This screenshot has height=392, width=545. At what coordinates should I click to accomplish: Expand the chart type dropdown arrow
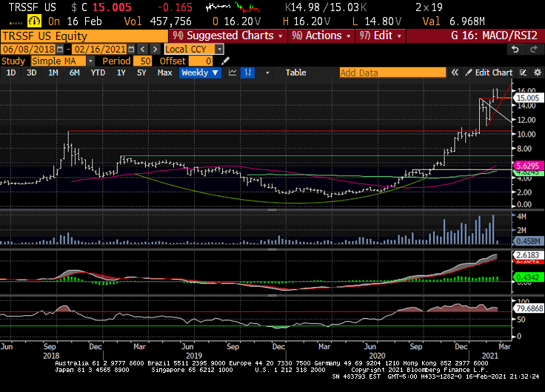click(267, 72)
